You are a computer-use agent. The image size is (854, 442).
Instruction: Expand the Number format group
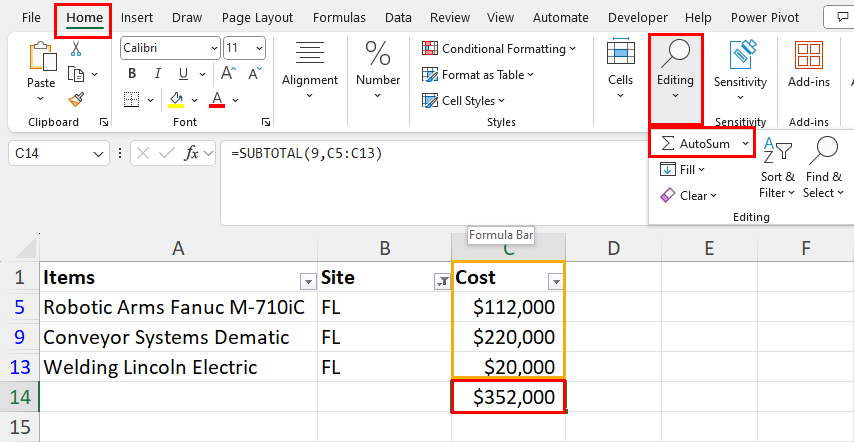pyautogui.click(x=378, y=69)
